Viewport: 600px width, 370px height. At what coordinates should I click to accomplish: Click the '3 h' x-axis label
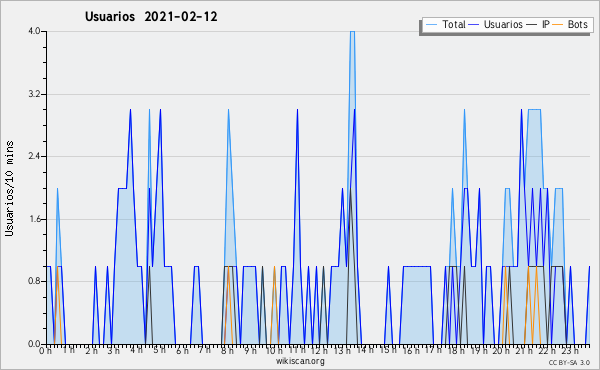(x=114, y=351)
